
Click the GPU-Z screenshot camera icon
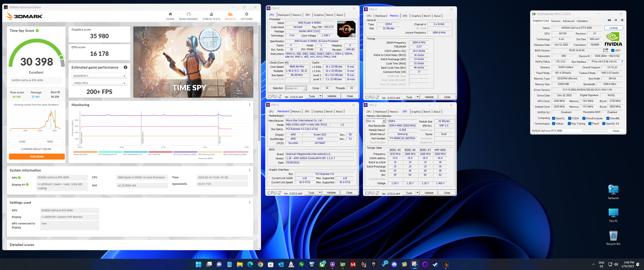pos(609,20)
